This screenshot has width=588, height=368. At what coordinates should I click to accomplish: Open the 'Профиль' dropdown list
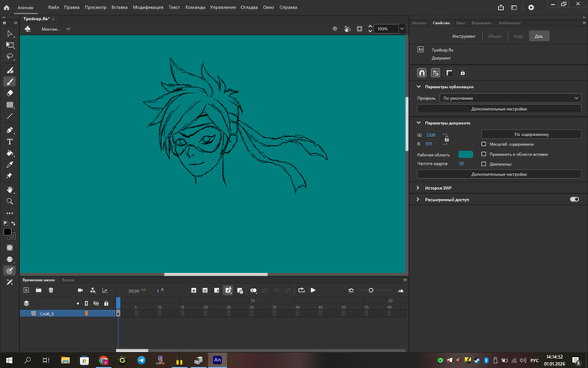coord(511,98)
